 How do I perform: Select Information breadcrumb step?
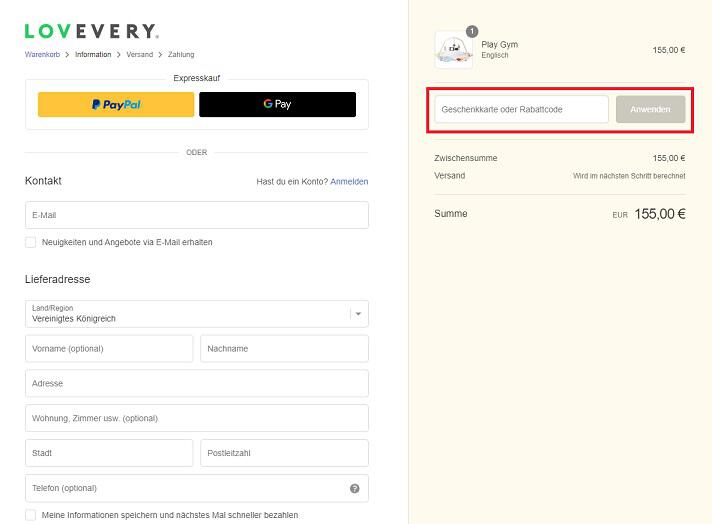tap(93, 54)
